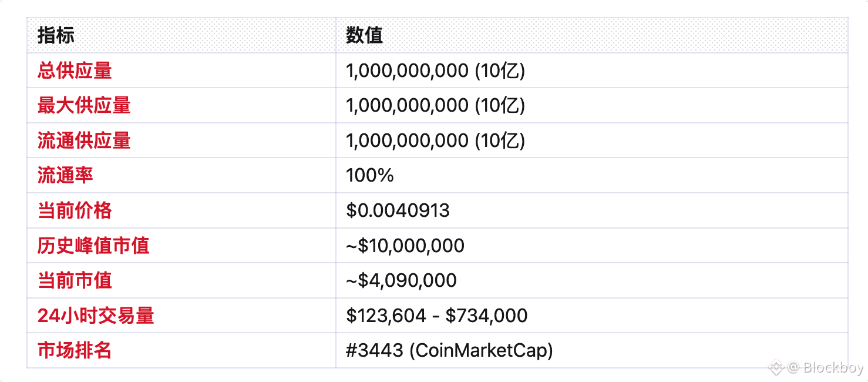
Task: Click the $123,604 - $734,000 volume value
Action: point(437,316)
